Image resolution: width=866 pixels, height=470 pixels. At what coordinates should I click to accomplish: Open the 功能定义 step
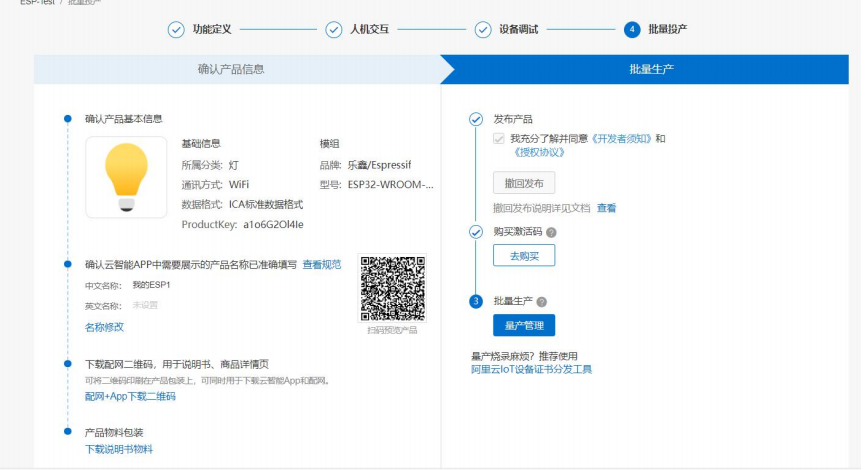coord(212,29)
